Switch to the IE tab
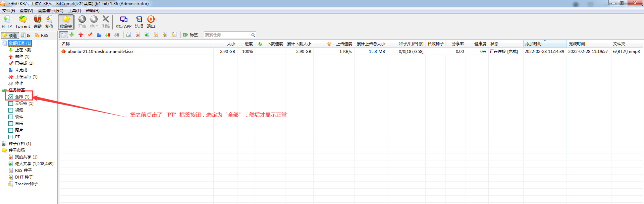This screenshot has width=644, height=204. 26,35
